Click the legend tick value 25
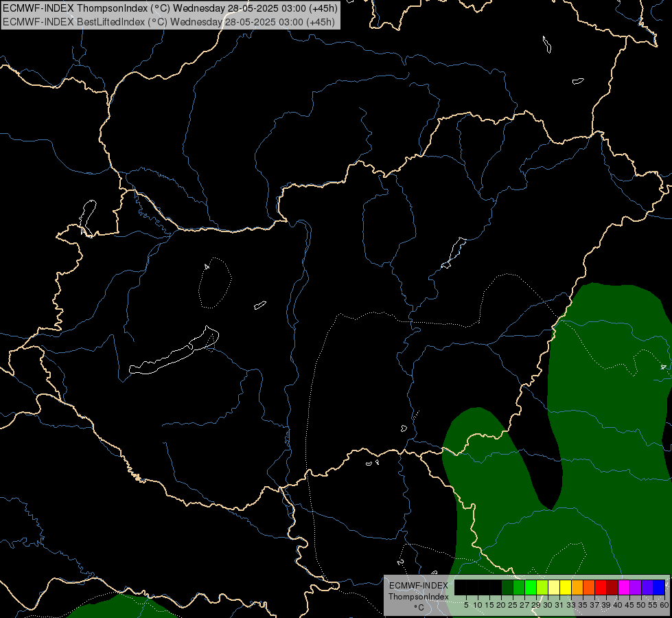This screenshot has height=618, width=672. pyautogui.click(x=513, y=605)
